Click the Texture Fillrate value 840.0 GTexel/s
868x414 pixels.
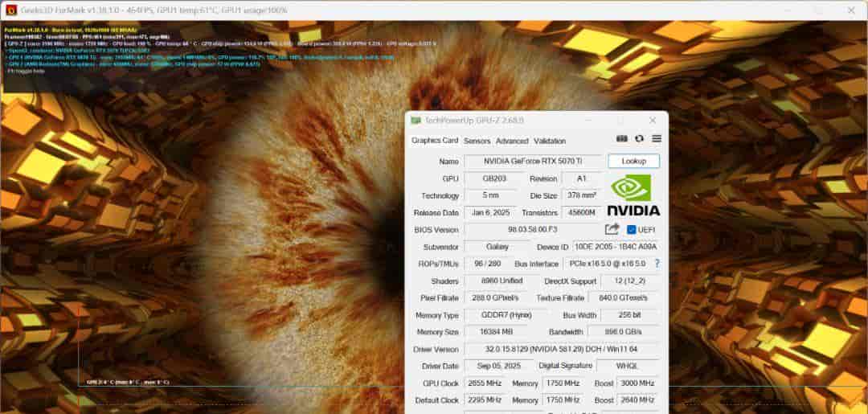(624, 297)
